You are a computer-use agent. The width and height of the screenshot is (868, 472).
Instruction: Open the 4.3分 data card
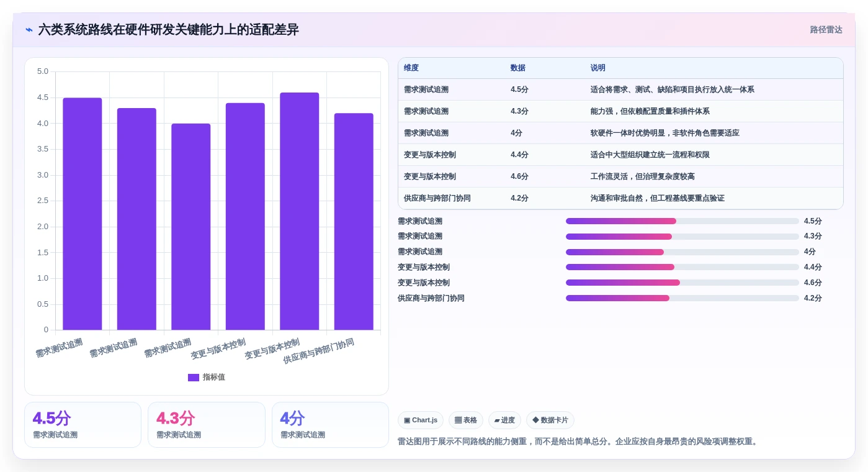(206, 425)
